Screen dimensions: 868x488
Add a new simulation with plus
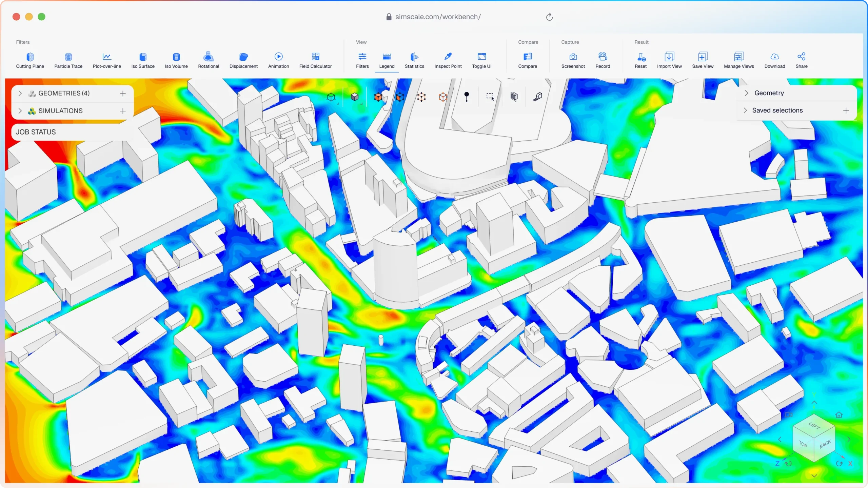(123, 111)
